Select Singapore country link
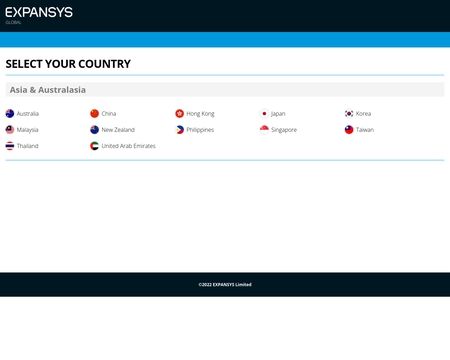 [284, 130]
